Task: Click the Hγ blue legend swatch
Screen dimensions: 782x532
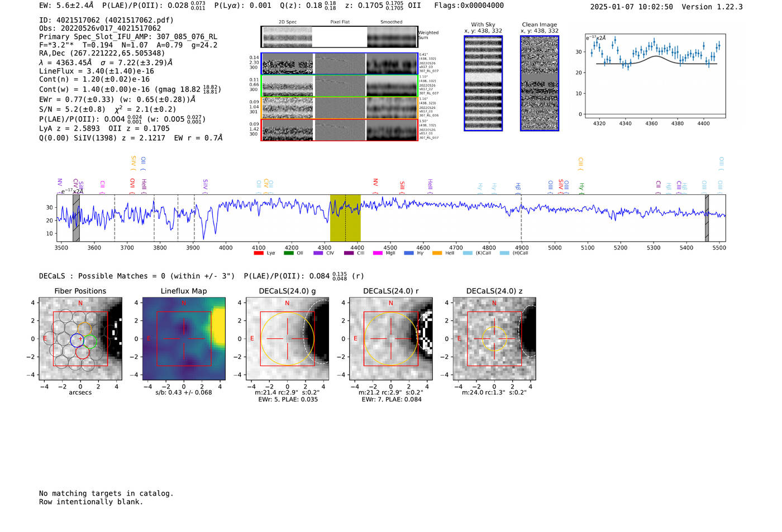Action: pyautogui.click(x=409, y=253)
